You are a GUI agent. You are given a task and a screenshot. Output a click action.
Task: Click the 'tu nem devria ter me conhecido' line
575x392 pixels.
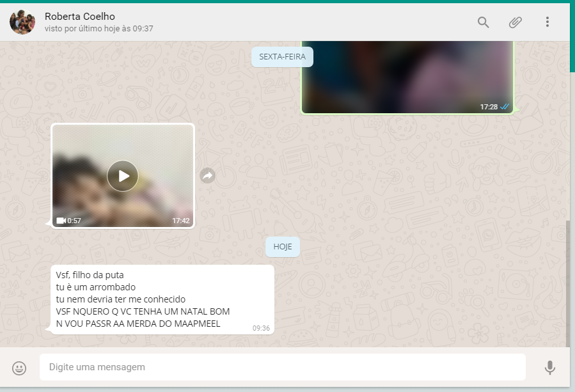121,299
